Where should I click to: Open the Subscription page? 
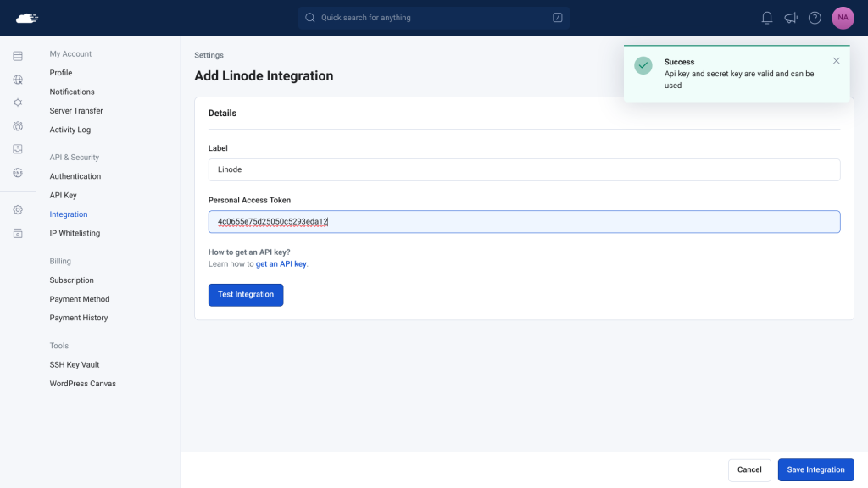71,280
